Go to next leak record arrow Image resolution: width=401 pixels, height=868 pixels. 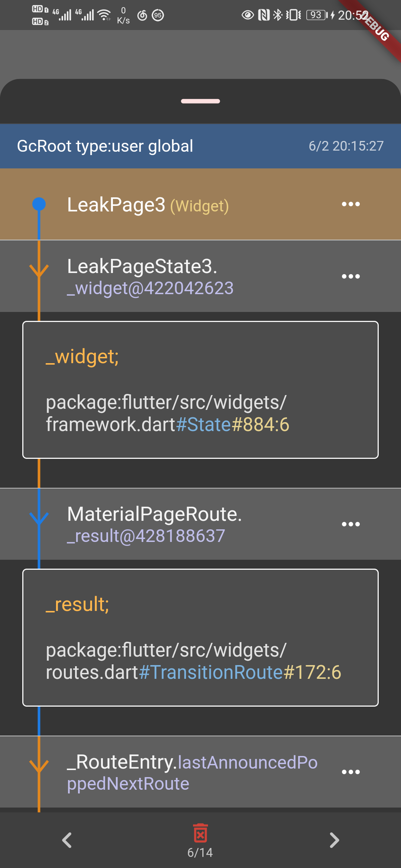coord(334,840)
